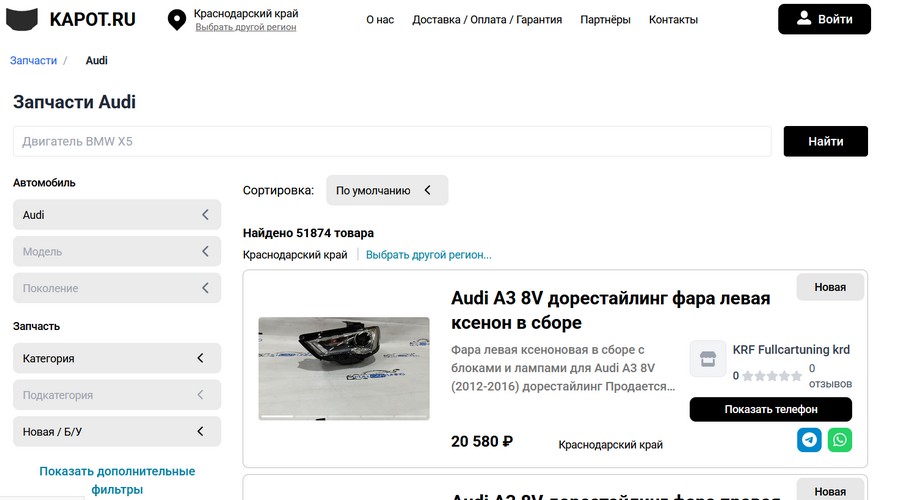Click the KRF Fullcartuning krd seller name
900x500 pixels.
(791, 350)
